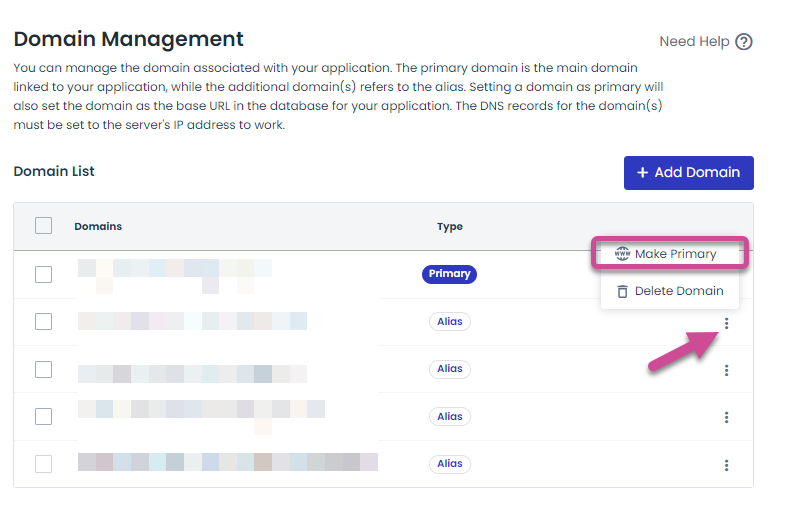This screenshot has width=796, height=508.
Task: Check the third Alias row checkbox
Action: click(44, 417)
